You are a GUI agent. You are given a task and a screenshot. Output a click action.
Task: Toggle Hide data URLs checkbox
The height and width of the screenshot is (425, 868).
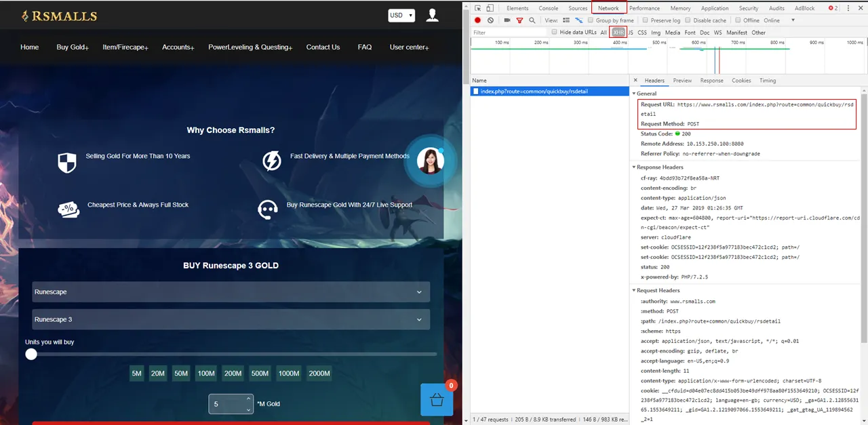554,32
